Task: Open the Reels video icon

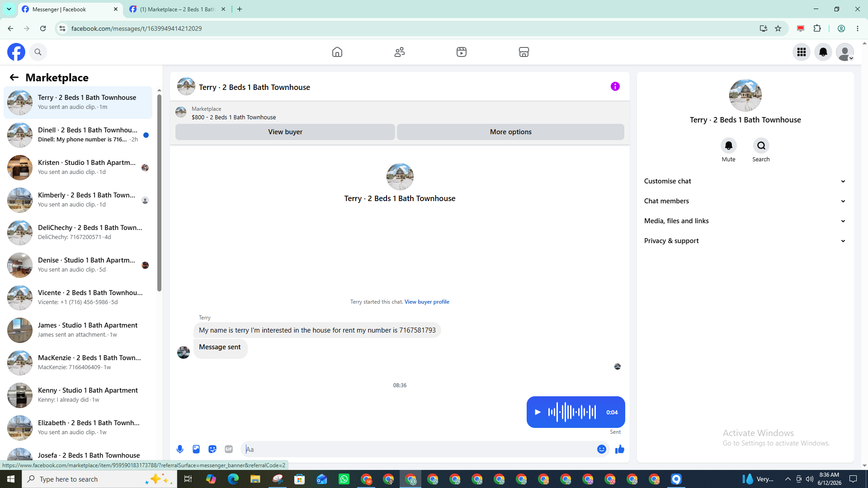Action: click(x=462, y=52)
